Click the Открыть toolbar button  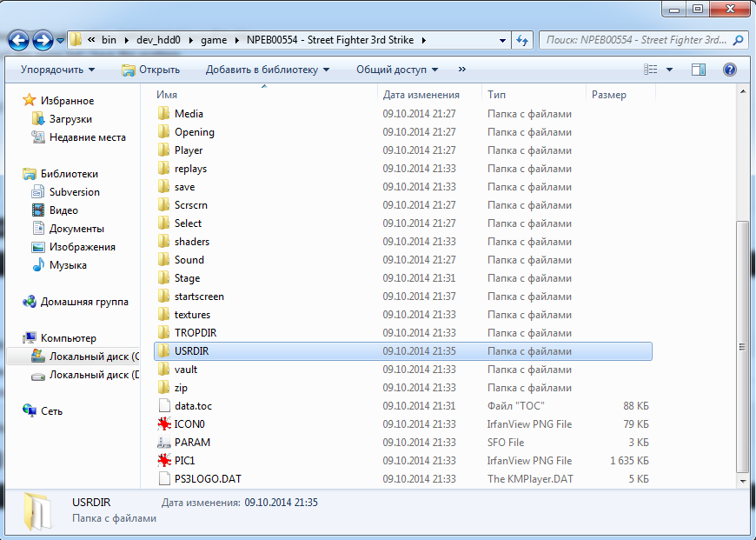(x=150, y=70)
